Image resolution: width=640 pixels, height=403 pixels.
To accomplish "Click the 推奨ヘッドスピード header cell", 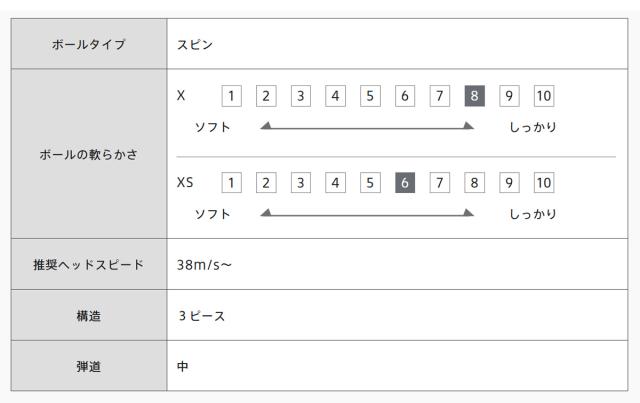I will [89, 265].
